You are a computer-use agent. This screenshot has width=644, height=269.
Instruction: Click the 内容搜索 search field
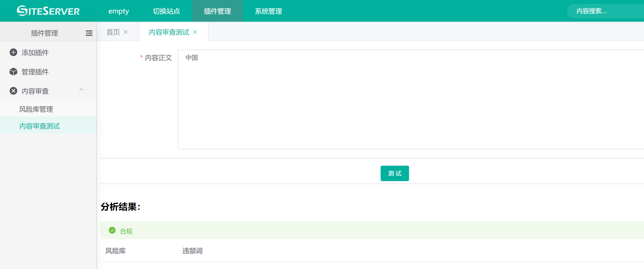pos(605,11)
